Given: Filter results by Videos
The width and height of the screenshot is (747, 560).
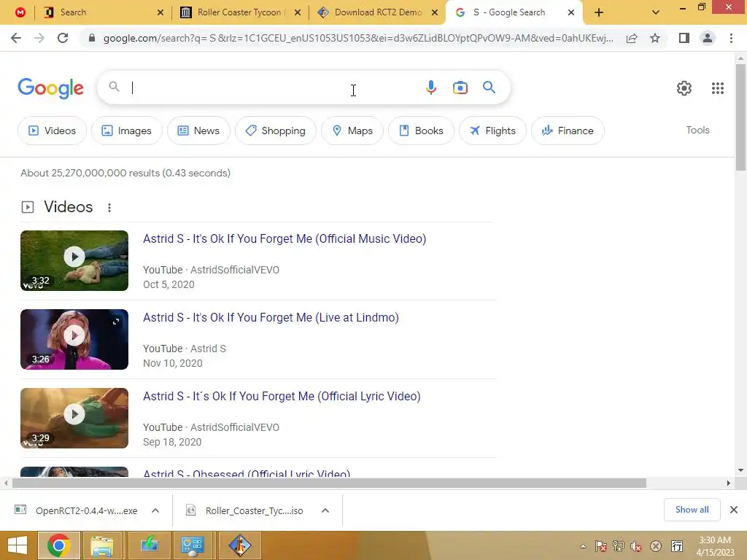Looking at the screenshot, I should click(52, 131).
